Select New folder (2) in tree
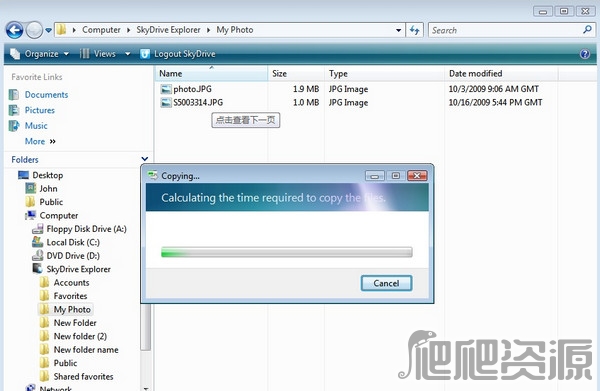The image size is (600, 391). 80,336
